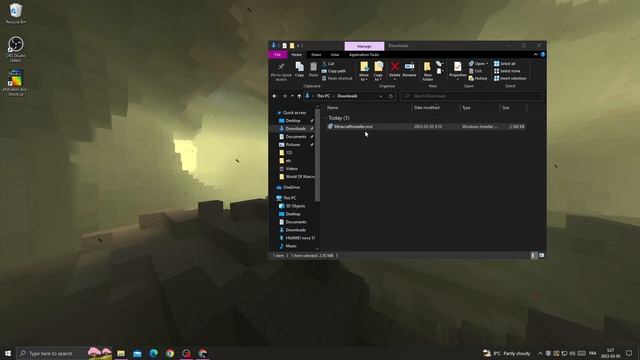Switch to the View ribbon tab
640x360 pixels.
click(x=335, y=55)
